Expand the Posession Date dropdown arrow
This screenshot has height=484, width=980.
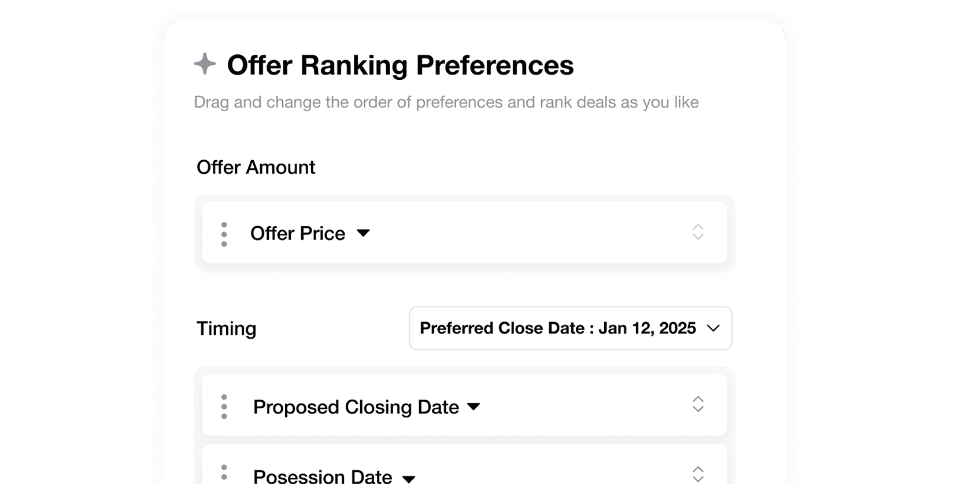coord(409,479)
